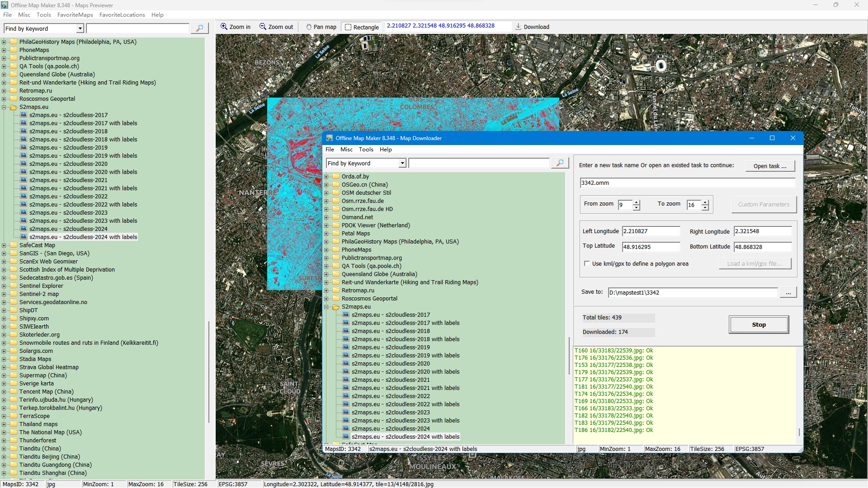Increase the From zoom value with up arrow
Image resolution: width=868 pixels, height=488 pixels.
[637, 202]
